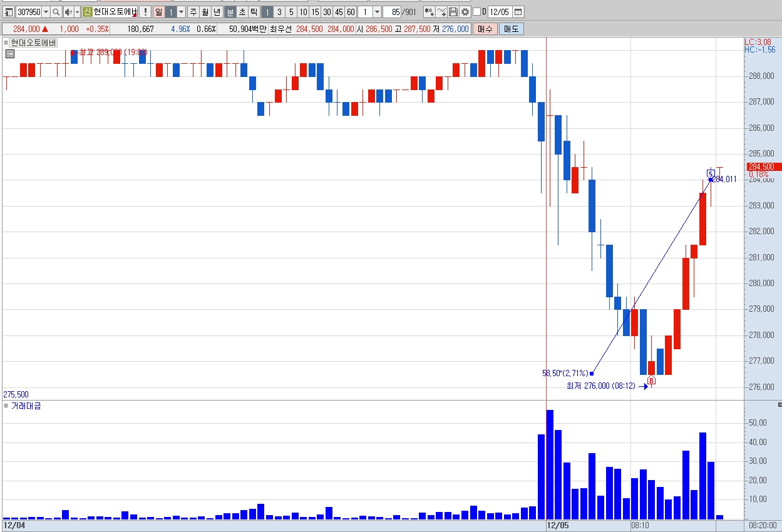Click the HC:-1.56 indicator text
Viewport: 782px width, 532px height.
(x=760, y=49)
